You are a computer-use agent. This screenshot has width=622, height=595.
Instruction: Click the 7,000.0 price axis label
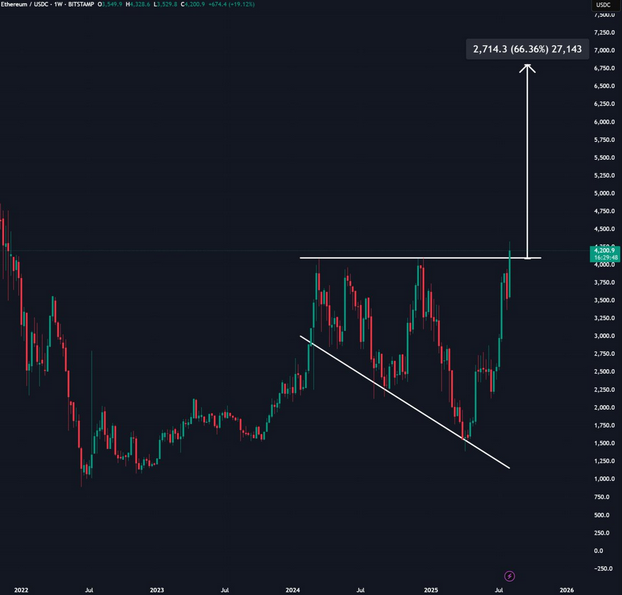[x=604, y=50]
